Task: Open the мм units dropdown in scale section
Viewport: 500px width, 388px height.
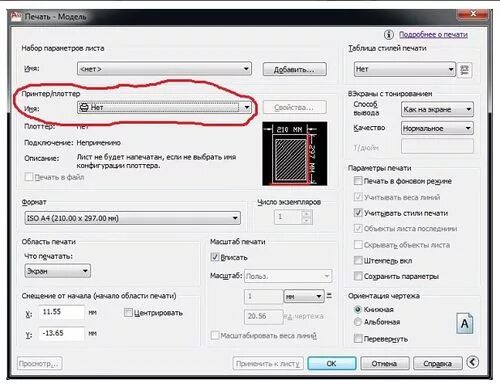Action: pyautogui.click(x=304, y=296)
